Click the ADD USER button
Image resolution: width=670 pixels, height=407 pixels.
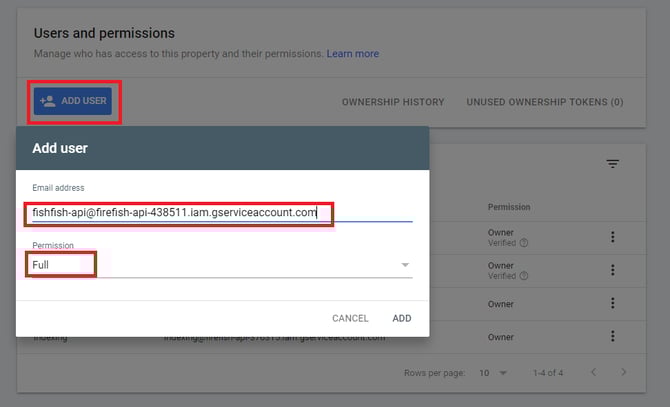[x=73, y=101]
